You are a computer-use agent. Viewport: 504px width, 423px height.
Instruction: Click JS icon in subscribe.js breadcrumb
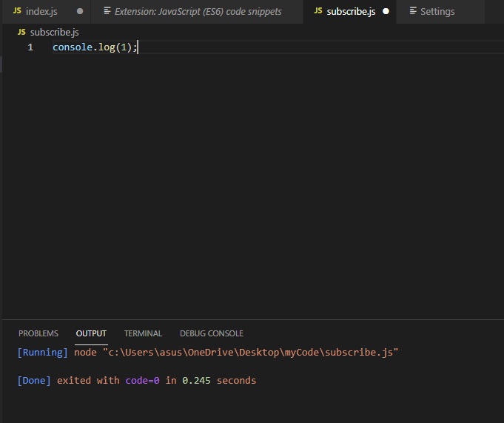point(21,32)
